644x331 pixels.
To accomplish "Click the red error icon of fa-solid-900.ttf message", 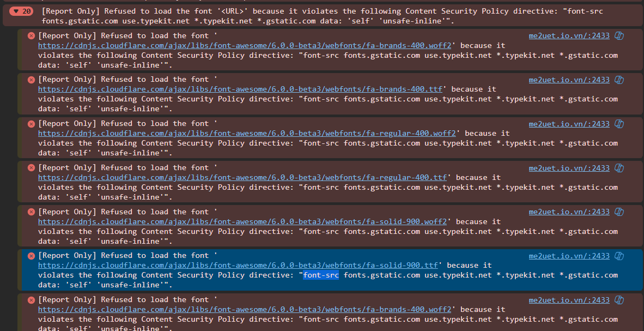I will tap(31, 256).
